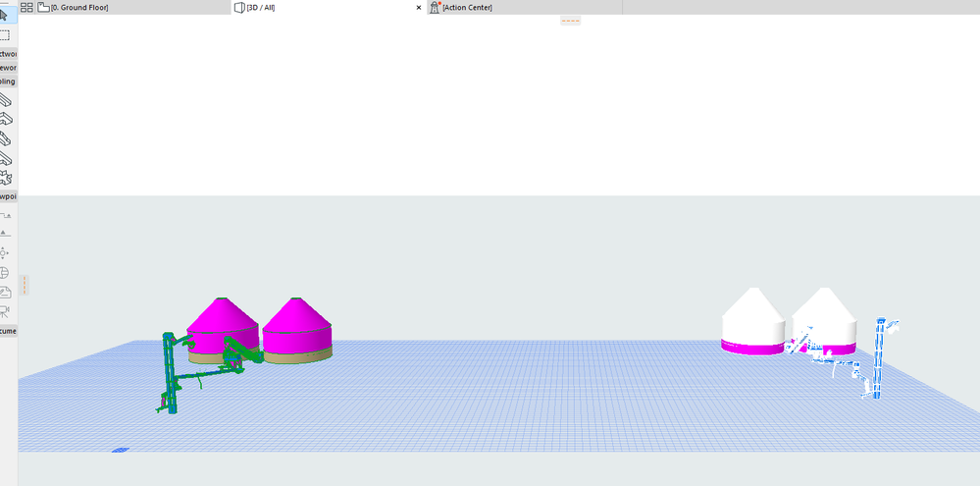Choose the Section tool

5,215
